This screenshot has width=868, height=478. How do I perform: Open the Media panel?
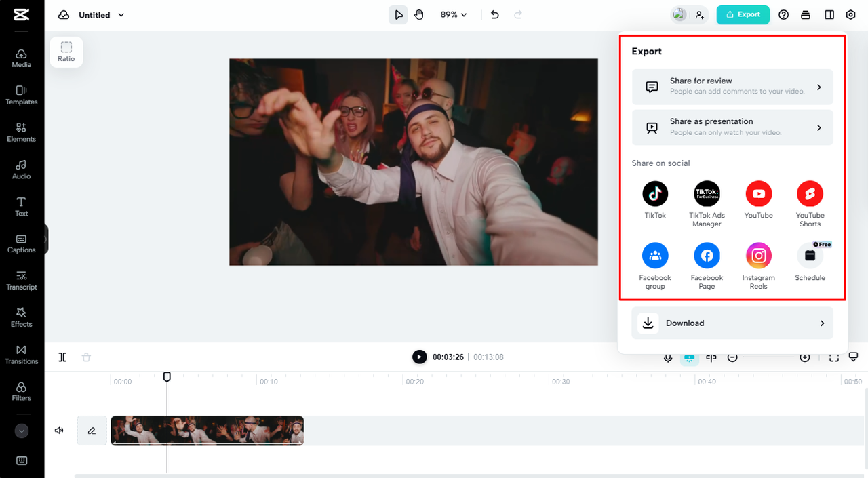22,58
